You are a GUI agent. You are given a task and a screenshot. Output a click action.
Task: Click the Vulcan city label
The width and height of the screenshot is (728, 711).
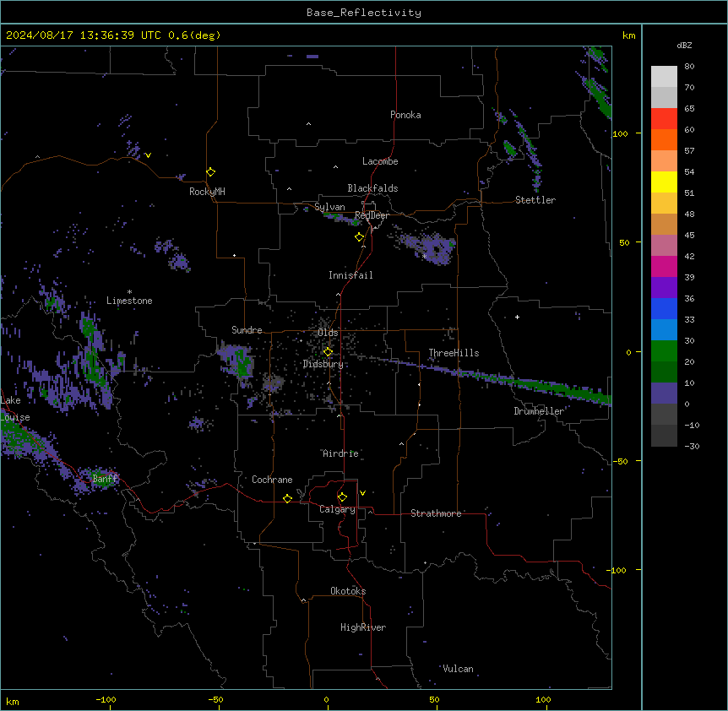(x=458, y=669)
